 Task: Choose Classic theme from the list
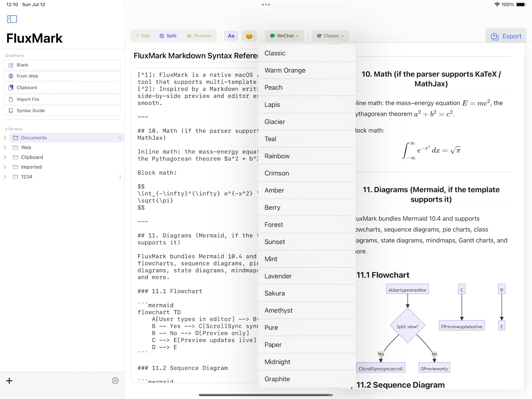pyautogui.click(x=307, y=53)
